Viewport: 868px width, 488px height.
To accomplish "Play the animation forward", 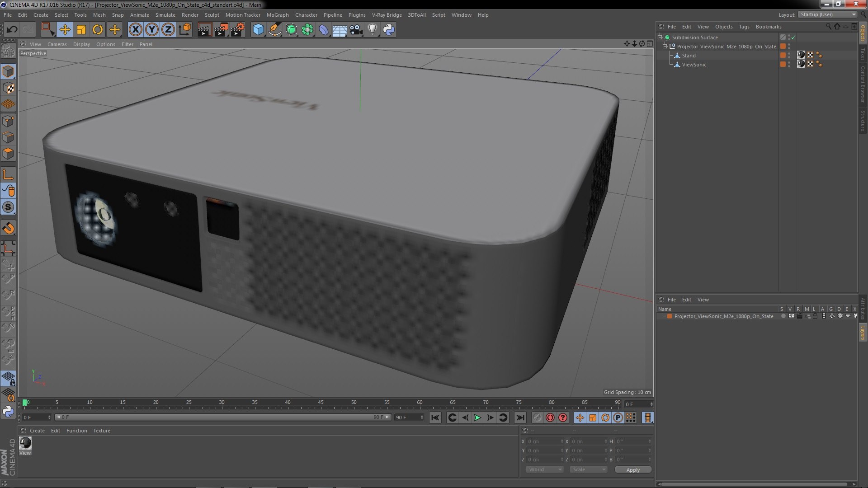I will click(477, 418).
